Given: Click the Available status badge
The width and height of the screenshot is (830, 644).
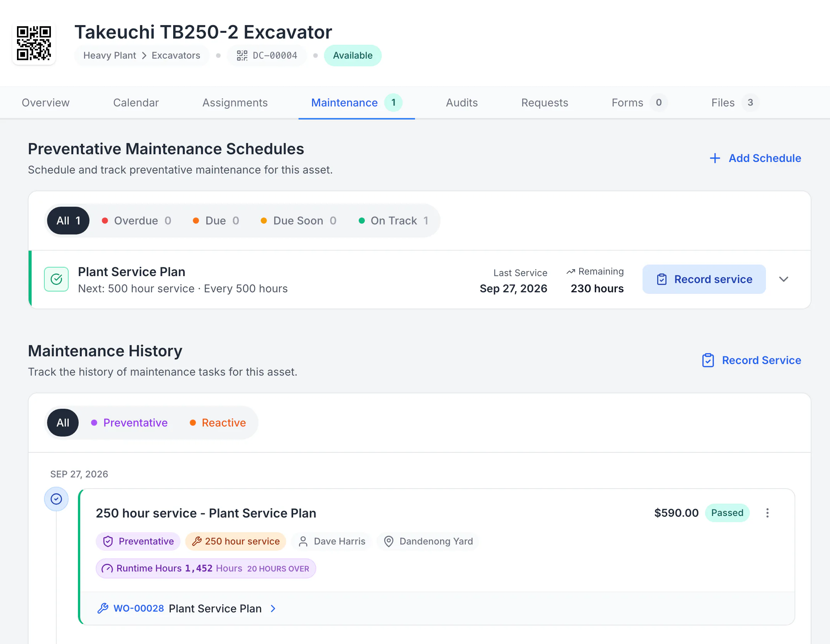Looking at the screenshot, I should click(x=353, y=56).
